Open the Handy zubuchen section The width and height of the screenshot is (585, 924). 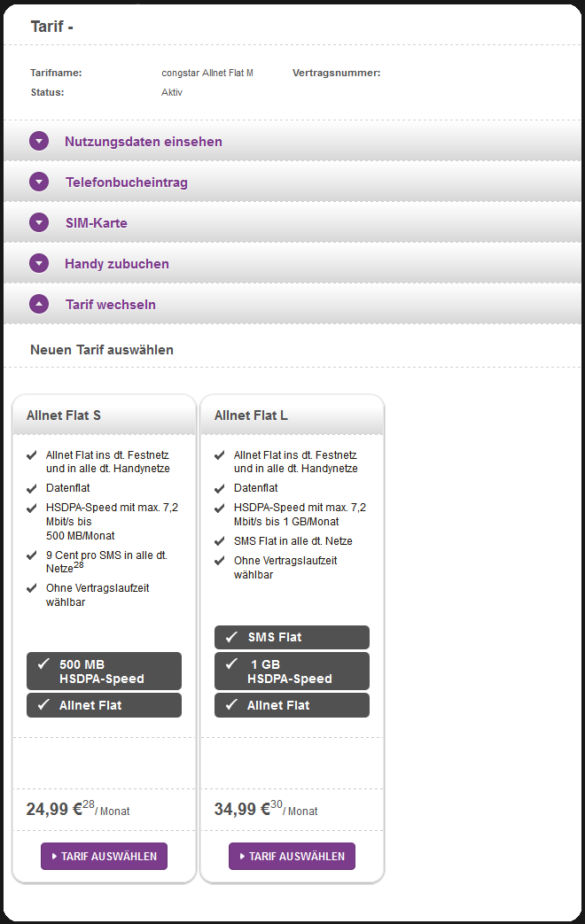116,264
